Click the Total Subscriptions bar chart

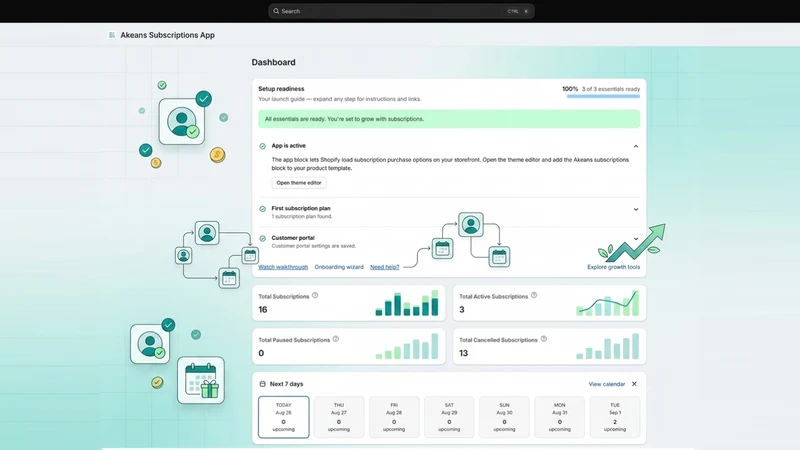pos(407,303)
